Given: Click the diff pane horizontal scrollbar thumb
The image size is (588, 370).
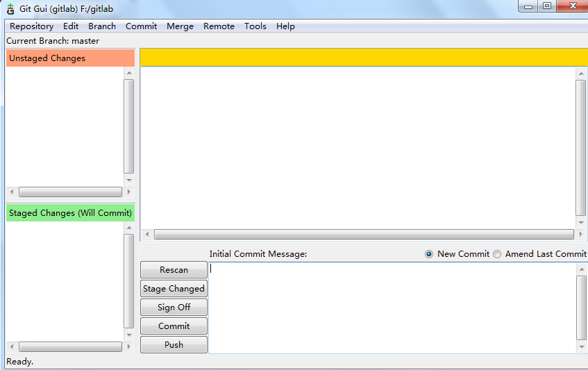Looking at the screenshot, I should click(364, 235).
